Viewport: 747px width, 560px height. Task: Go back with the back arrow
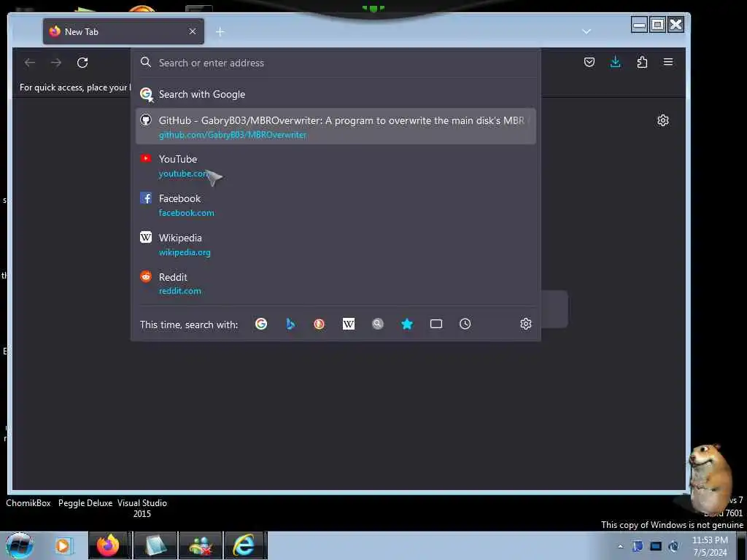click(30, 63)
